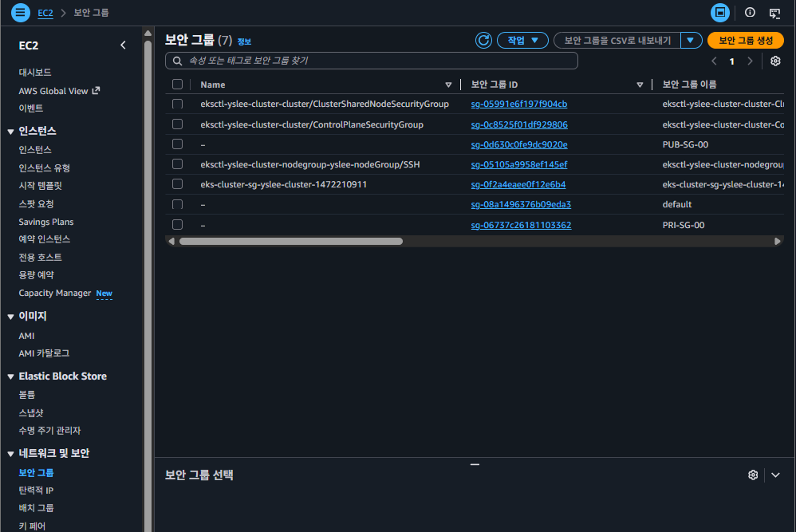
Task: Open the screen feedback icon in top bar
Action: click(x=774, y=14)
